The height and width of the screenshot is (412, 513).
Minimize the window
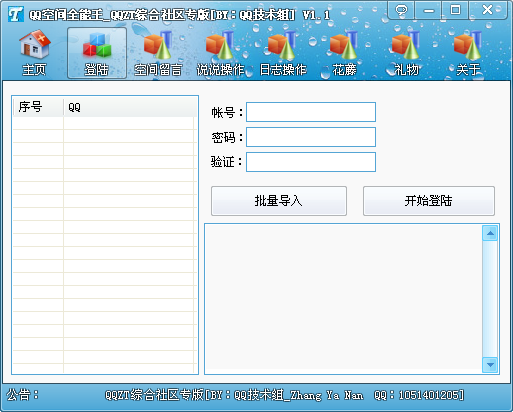pos(429,10)
